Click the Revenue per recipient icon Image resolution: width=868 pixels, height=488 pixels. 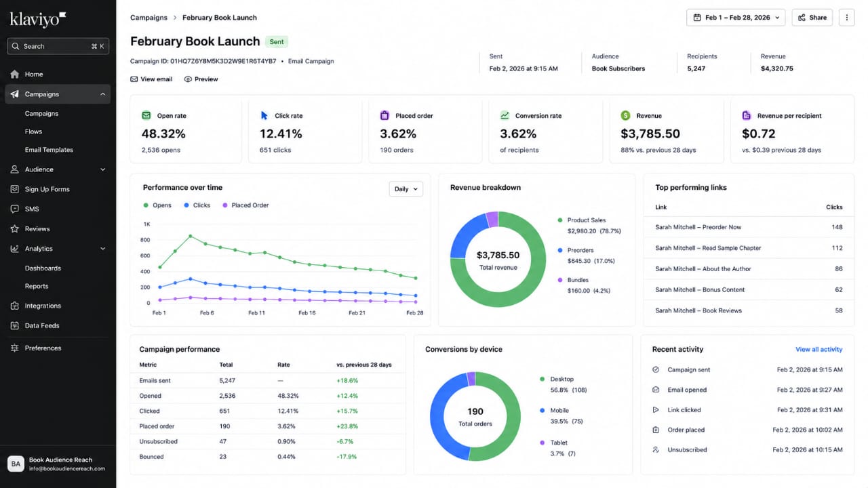point(747,116)
